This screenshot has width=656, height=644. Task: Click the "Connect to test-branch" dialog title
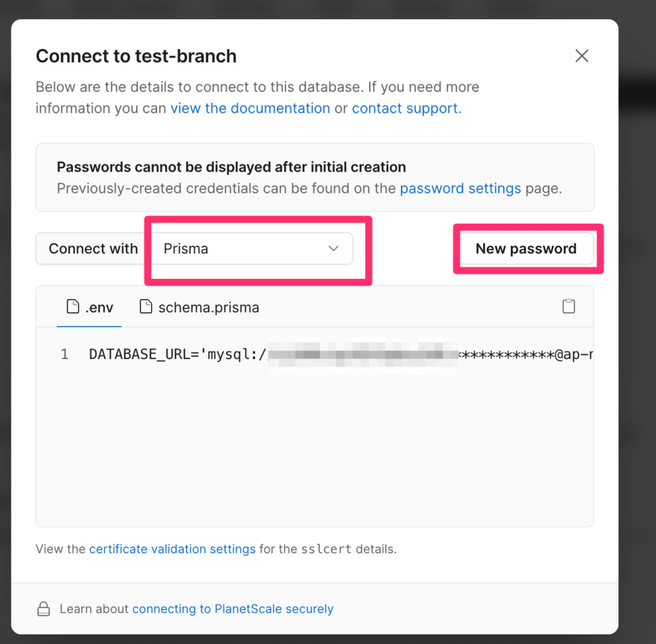click(x=136, y=56)
